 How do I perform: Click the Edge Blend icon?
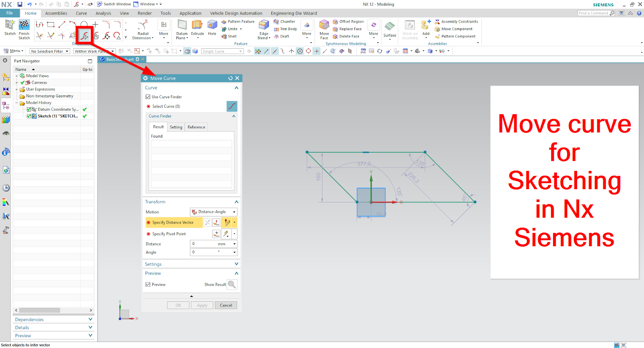pyautogui.click(x=264, y=25)
